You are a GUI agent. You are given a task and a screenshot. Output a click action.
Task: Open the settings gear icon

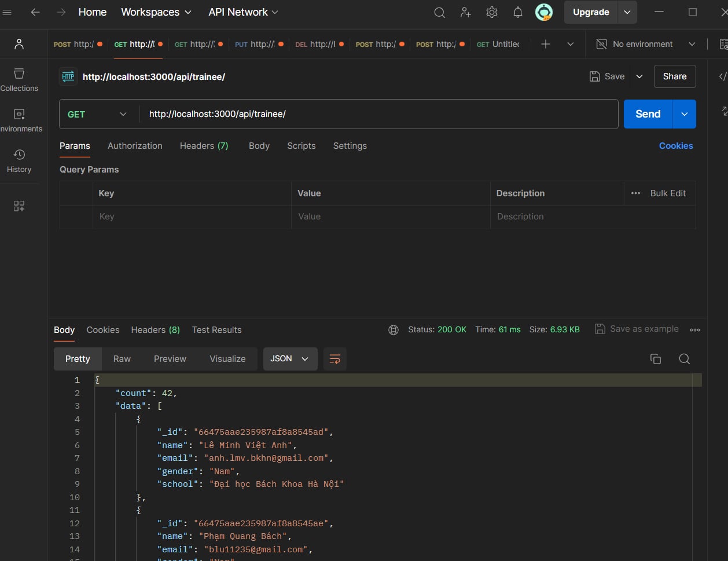click(492, 12)
